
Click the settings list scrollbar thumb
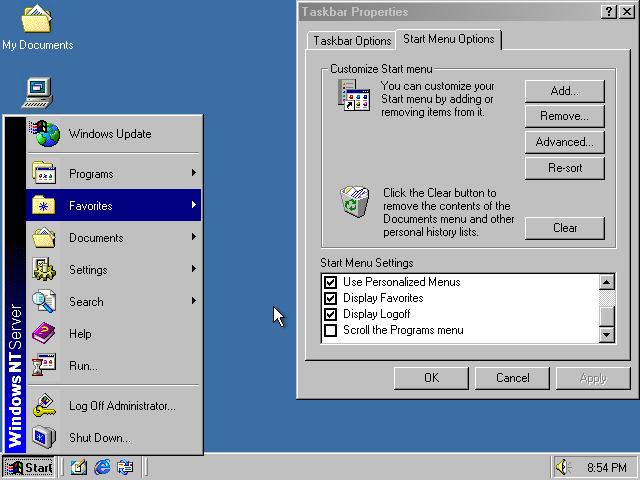[607, 316]
